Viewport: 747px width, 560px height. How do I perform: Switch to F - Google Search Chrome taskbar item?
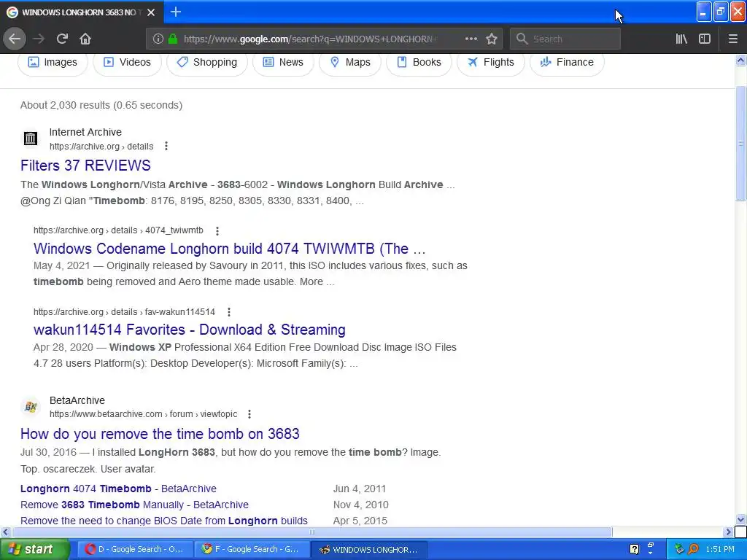click(251, 550)
